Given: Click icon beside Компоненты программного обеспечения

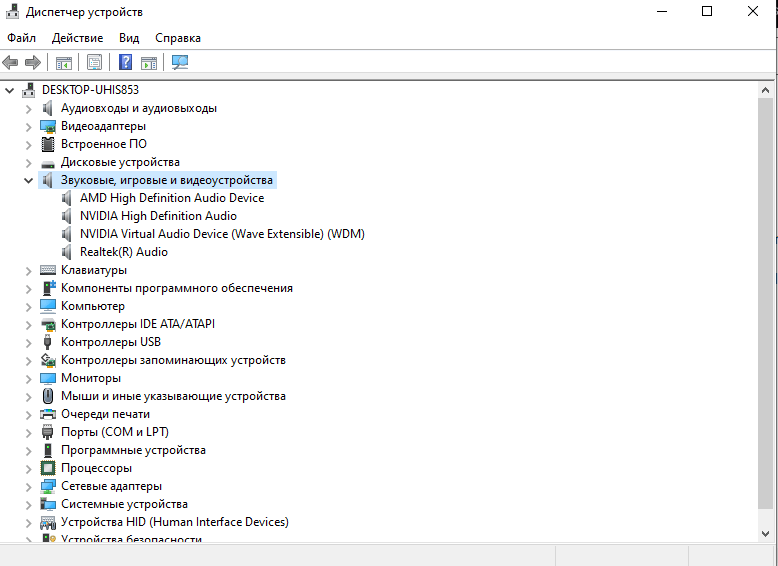Looking at the screenshot, I should point(48,288).
